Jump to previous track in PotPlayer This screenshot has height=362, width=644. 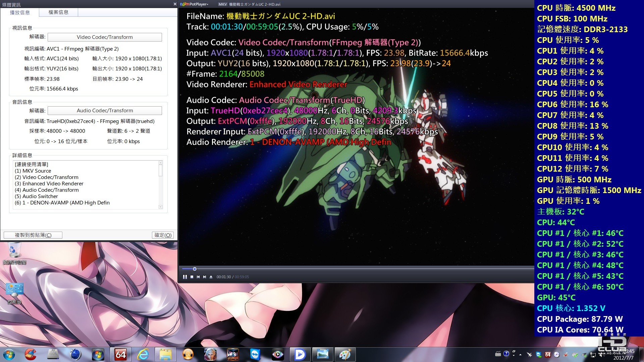(198, 277)
